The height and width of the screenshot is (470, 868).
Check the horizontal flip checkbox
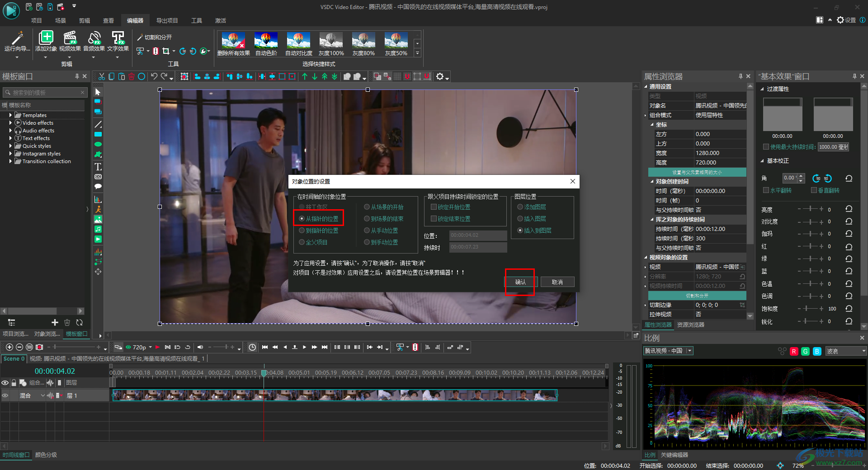click(x=766, y=190)
